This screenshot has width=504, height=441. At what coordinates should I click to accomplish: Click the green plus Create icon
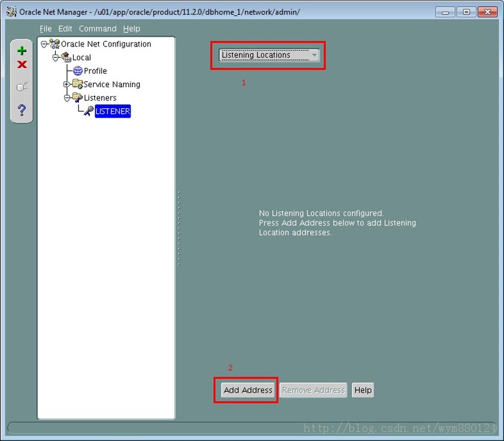(22, 51)
